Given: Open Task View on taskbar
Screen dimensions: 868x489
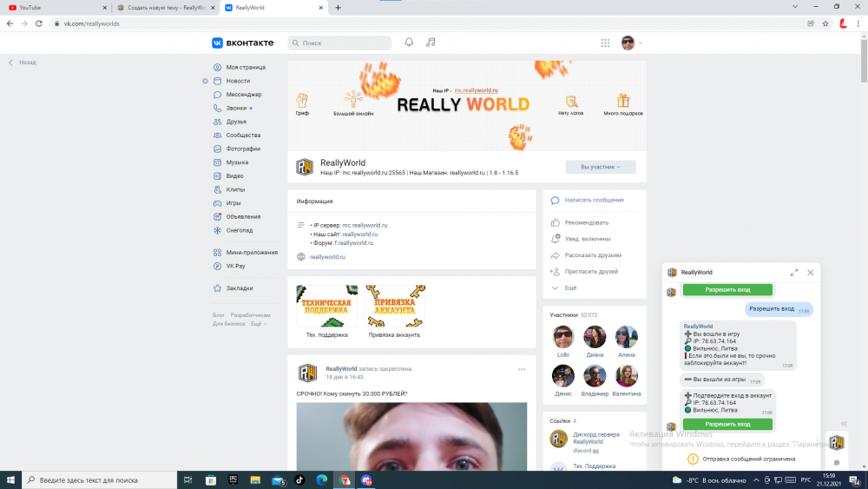Looking at the screenshot, I should (x=187, y=480).
